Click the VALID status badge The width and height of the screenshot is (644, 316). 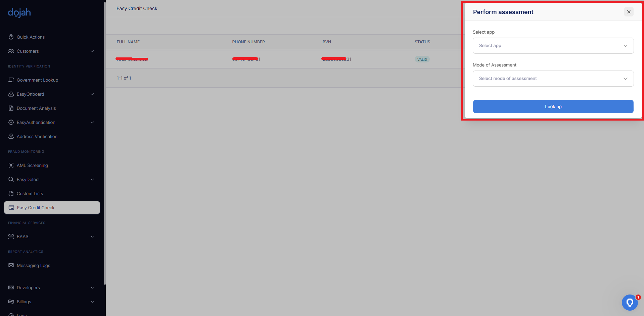click(x=422, y=59)
